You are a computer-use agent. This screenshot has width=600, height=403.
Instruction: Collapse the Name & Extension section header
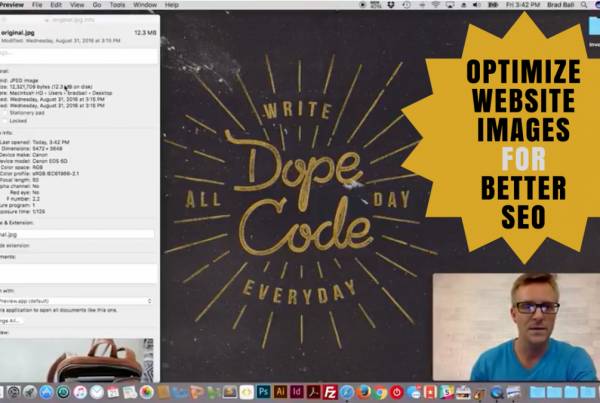[x=17, y=223]
